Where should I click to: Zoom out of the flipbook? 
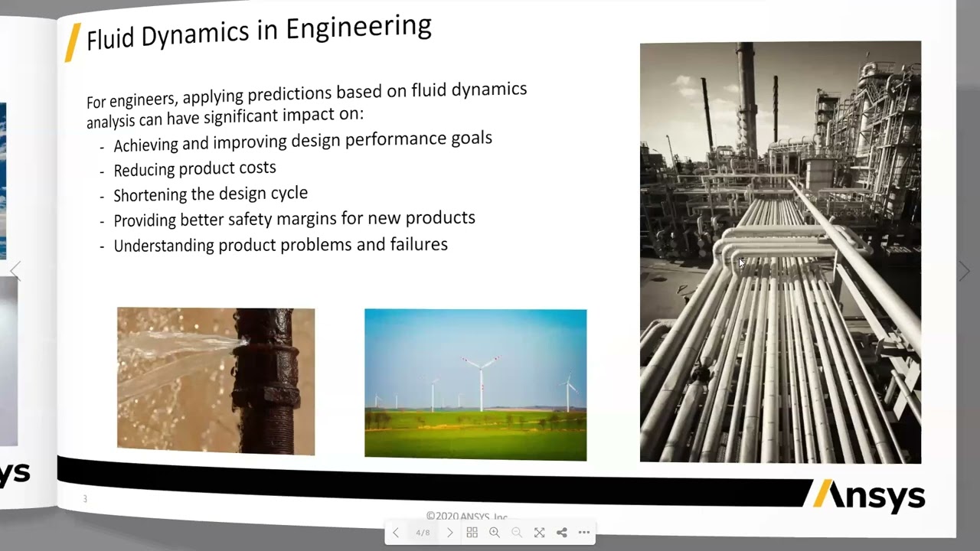[x=517, y=533]
